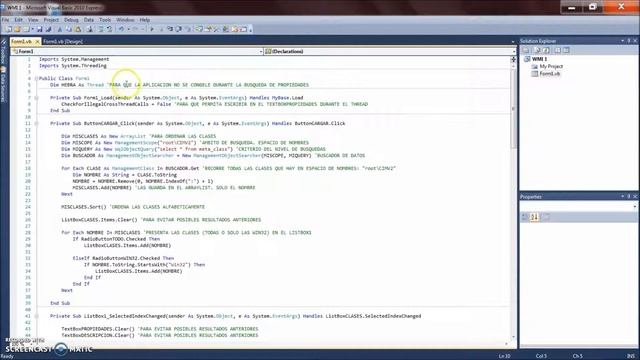
Task: Click the Save All toolbar icon
Action: pyautogui.click(x=48, y=29)
